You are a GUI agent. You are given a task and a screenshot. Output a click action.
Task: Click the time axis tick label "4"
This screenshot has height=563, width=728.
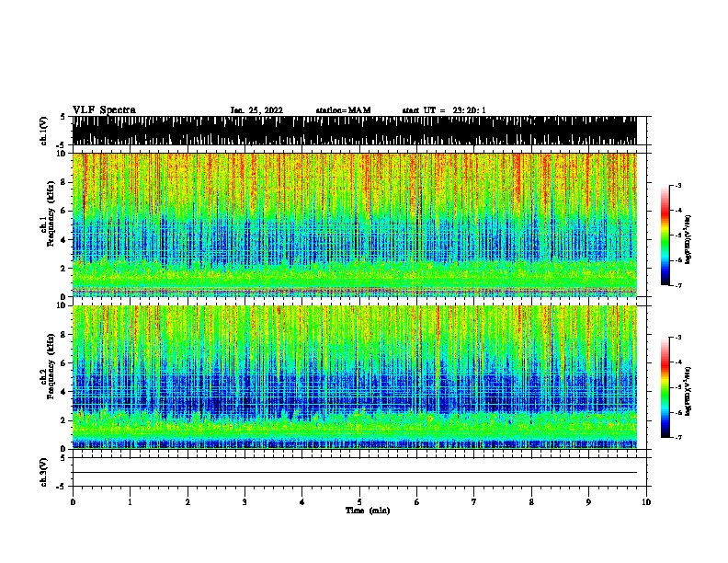302,502
